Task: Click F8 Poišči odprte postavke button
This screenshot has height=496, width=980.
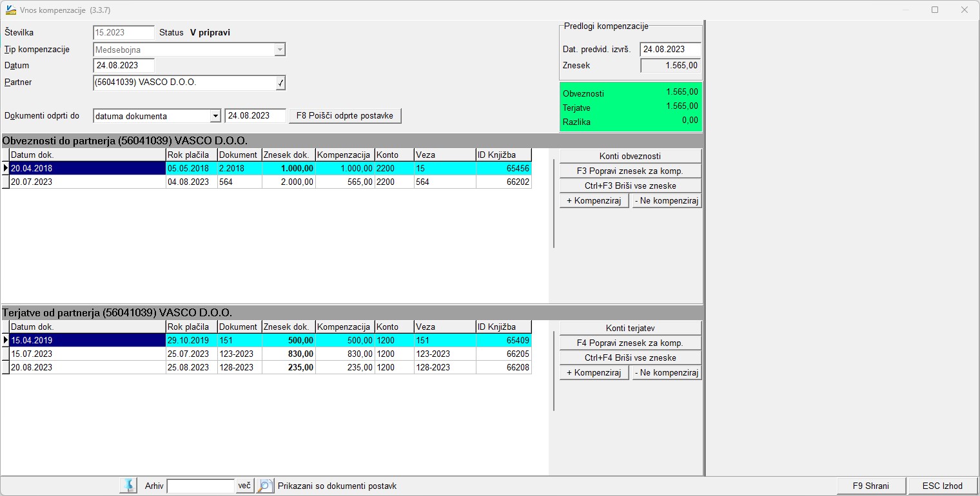Action: click(x=345, y=116)
